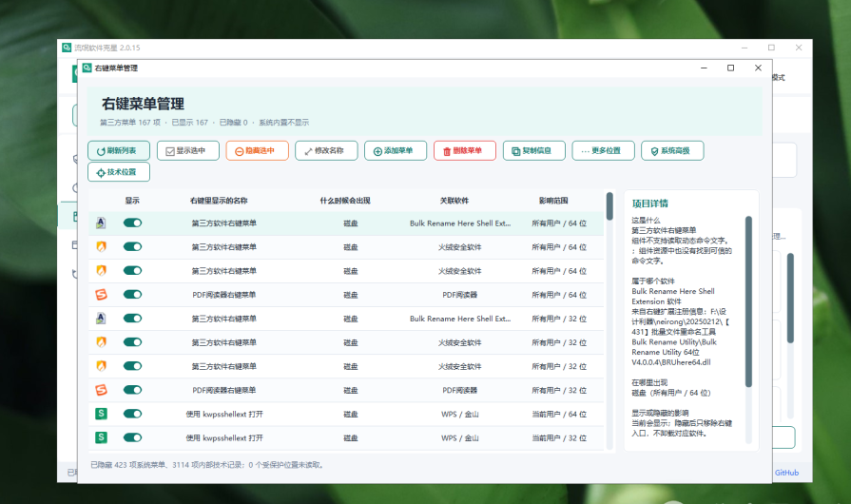The width and height of the screenshot is (851, 504).
Task: Click Bulk Rename Here Shell Ext... in the 64 位 row
Action: 460,223
